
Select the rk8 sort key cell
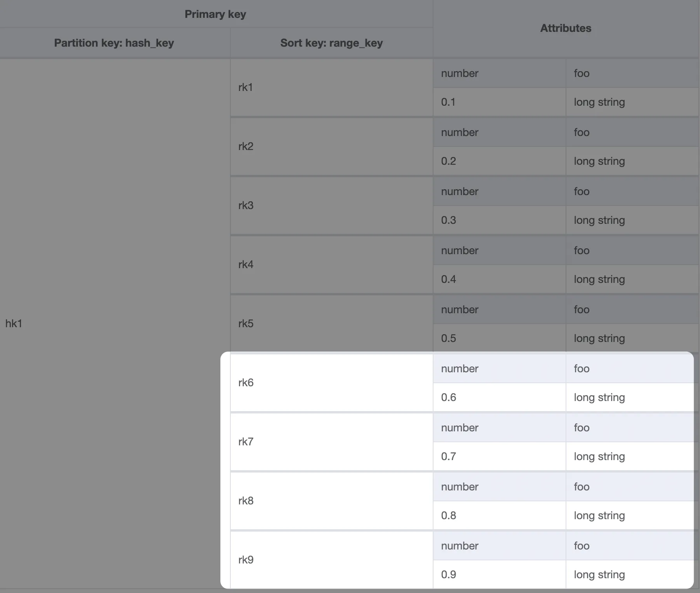tap(246, 501)
